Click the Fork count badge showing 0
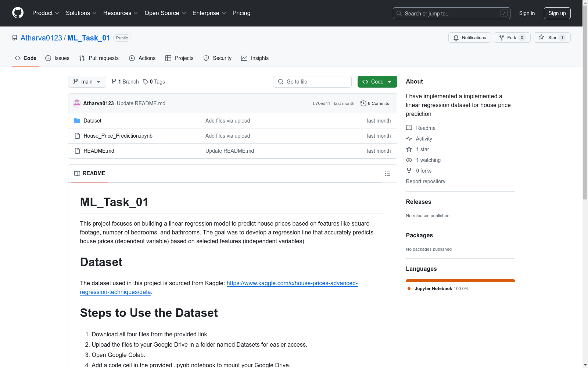The height and width of the screenshot is (368, 588). coord(522,38)
